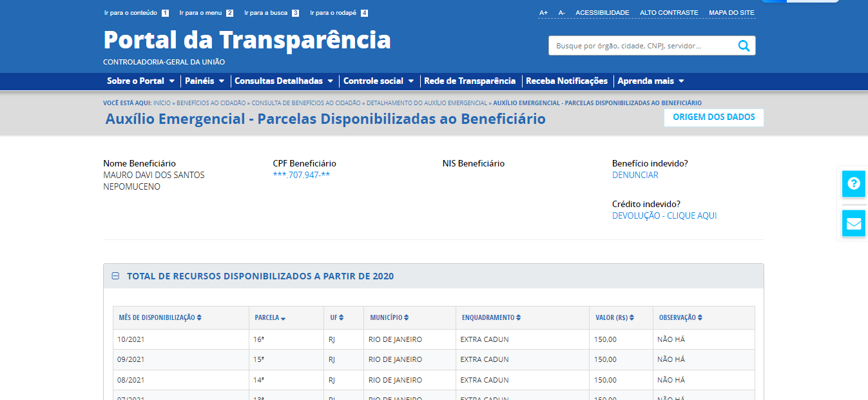Click the Origem dos Dados button
This screenshot has height=400, width=868.
point(713,117)
